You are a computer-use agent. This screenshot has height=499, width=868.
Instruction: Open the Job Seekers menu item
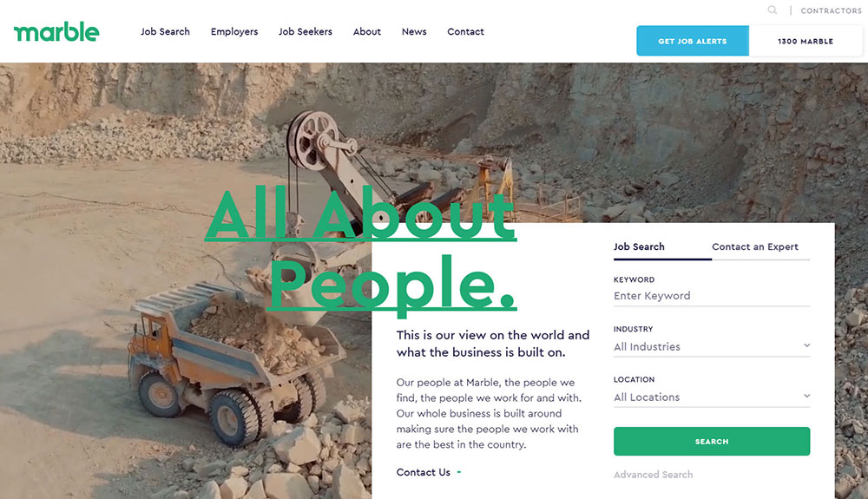point(306,31)
